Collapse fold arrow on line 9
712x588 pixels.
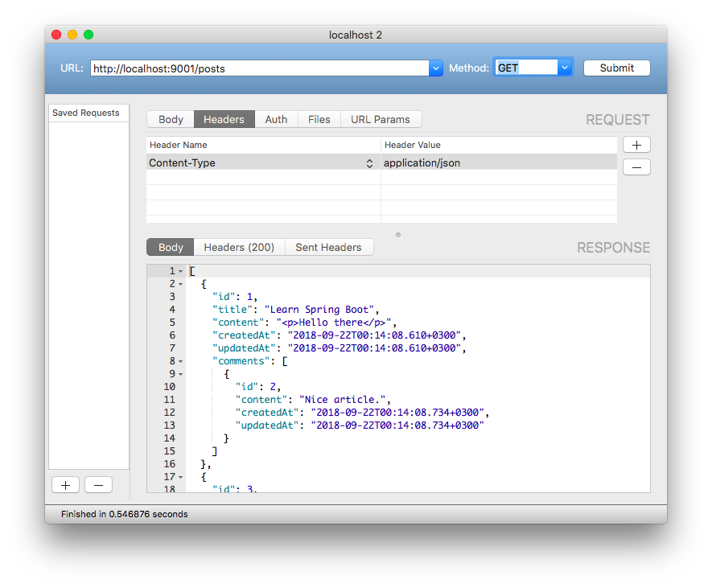tap(181, 374)
